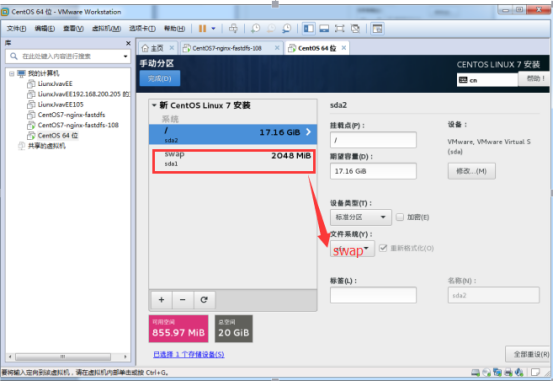Open the 帮助(H) menu
The width and height of the screenshot is (554, 381).
[174, 29]
